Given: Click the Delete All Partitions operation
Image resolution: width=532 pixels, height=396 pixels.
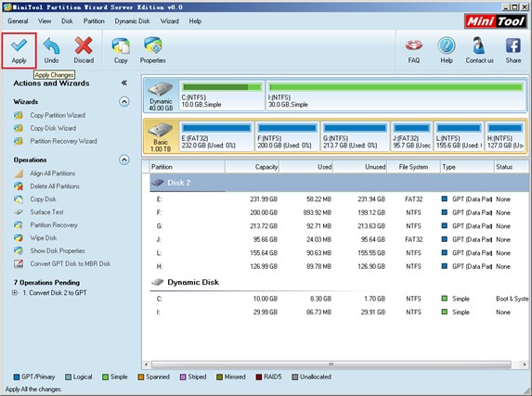Looking at the screenshot, I should point(55,186).
